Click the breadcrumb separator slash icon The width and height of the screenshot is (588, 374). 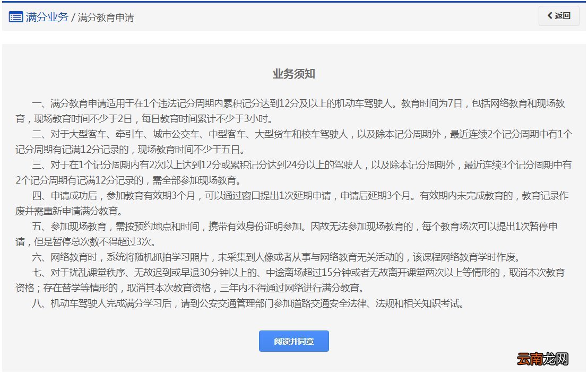pyautogui.click(x=73, y=17)
